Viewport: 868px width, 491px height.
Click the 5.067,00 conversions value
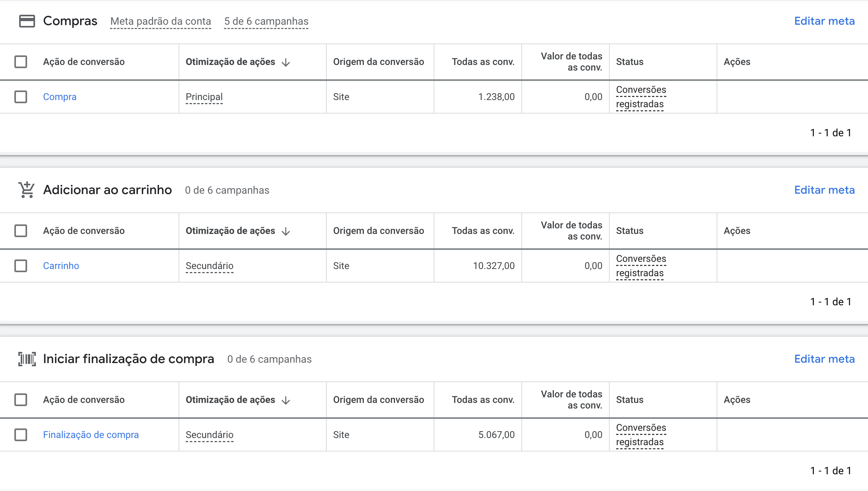[497, 435]
